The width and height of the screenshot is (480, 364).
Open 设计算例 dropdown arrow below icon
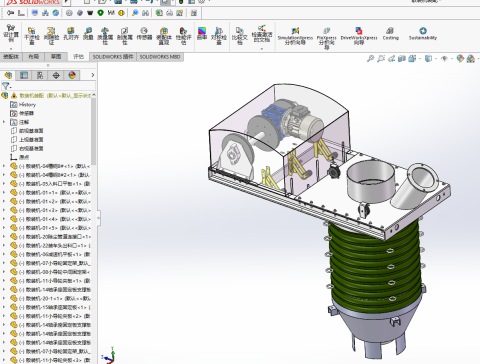[x=11, y=49]
